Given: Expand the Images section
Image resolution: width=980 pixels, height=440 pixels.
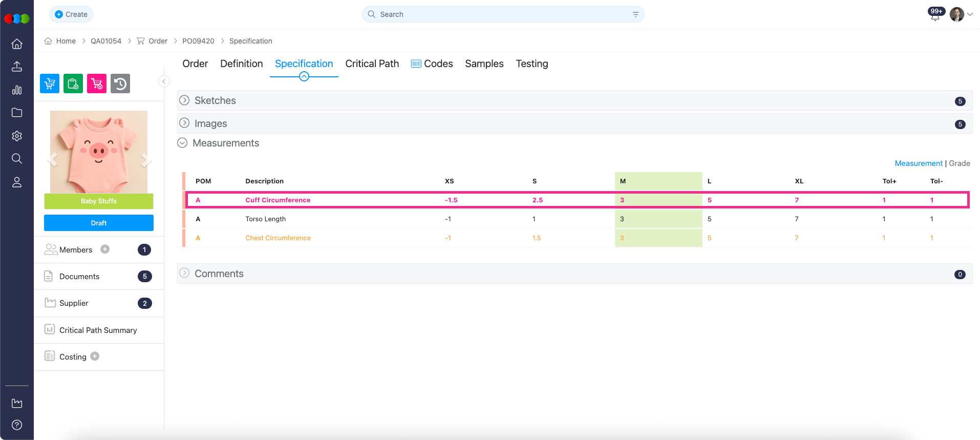Looking at the screenshot, I should pos(184,123).
